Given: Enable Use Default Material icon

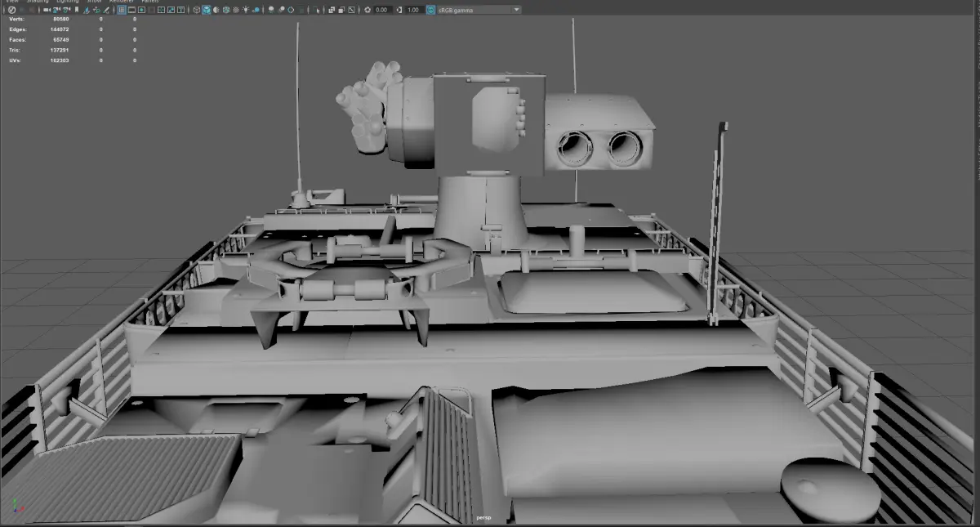Looking at the screenshot, I should (x=216, y=10).
